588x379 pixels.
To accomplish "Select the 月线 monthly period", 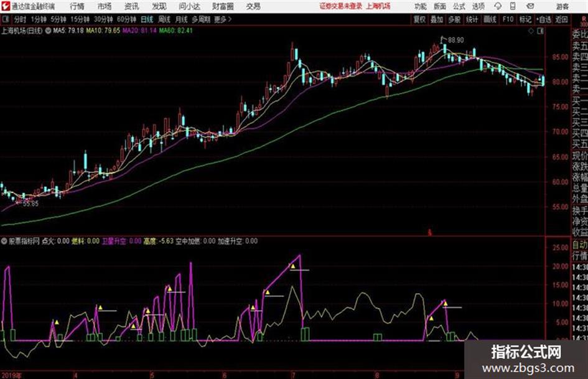I will coord(182,19).
